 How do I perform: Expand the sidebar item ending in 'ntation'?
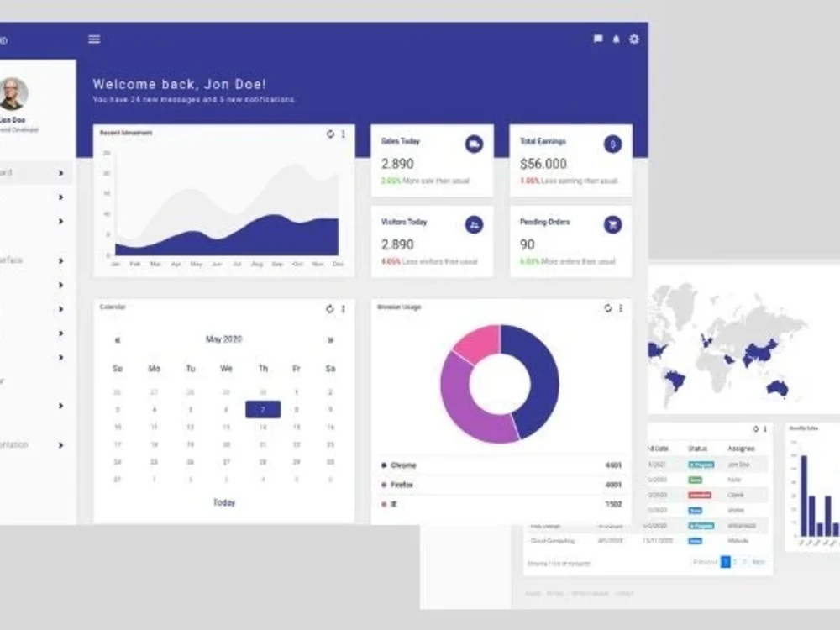60,445
